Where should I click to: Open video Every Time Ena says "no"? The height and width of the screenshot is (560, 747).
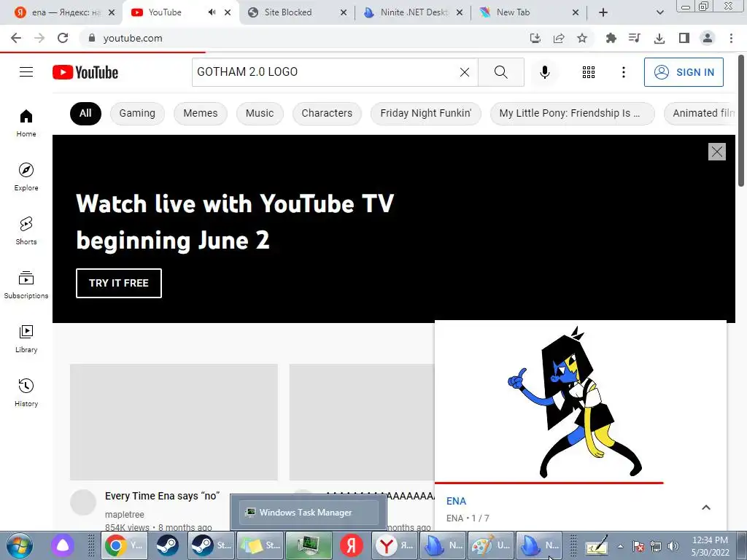[162, 496]
